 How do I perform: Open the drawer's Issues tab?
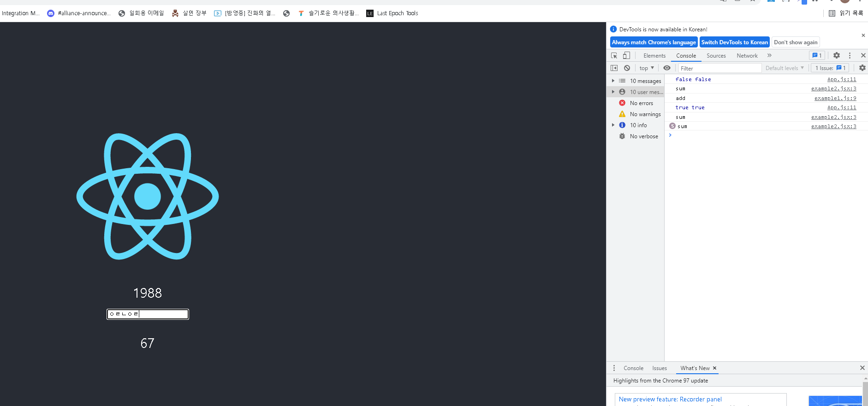(x=660, y=368)
